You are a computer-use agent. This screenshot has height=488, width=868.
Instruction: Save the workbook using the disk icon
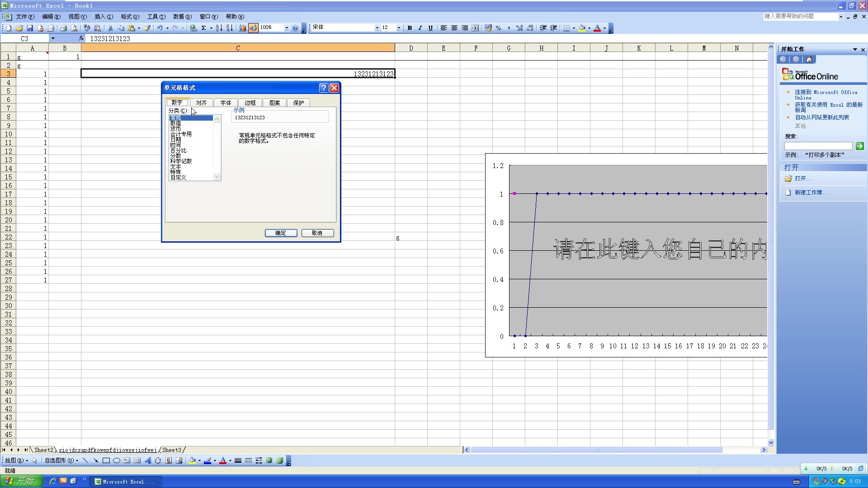(x=30, y=28)
